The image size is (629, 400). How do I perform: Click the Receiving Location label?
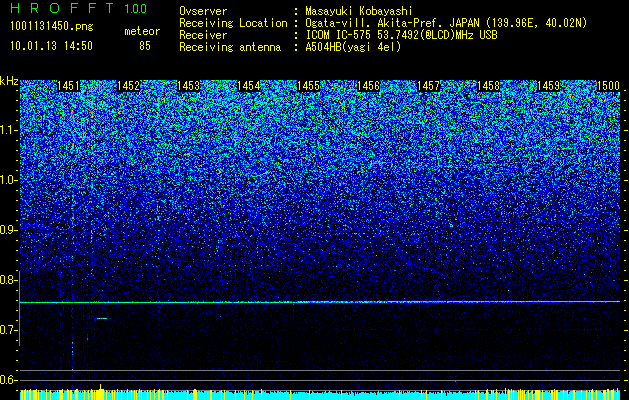click(x=233, y=23)
